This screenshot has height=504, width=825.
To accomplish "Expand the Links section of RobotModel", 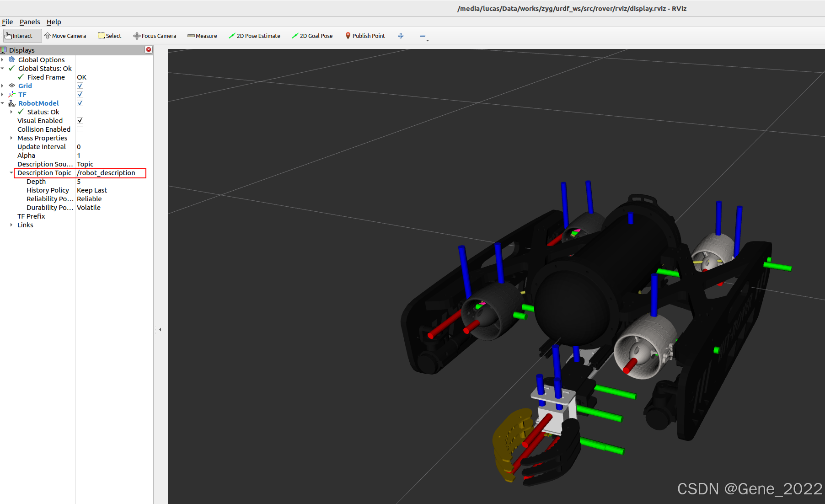I will 11,225.
